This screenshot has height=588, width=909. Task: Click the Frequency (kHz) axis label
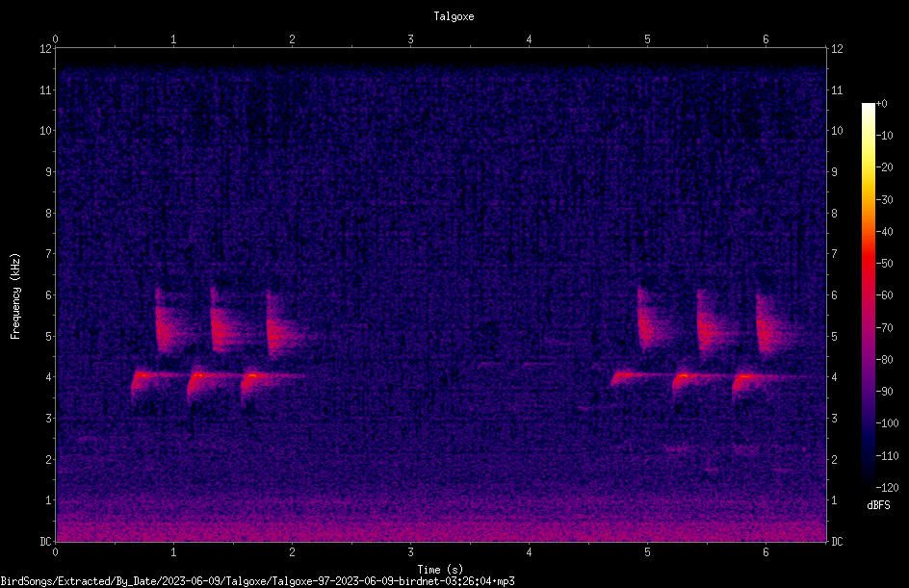click(15, 296)
